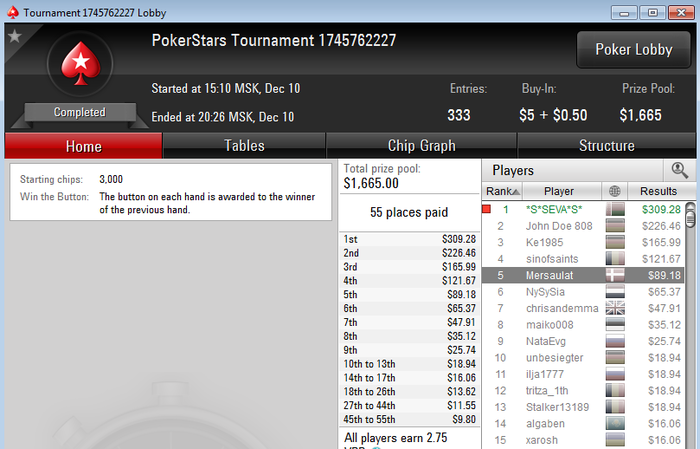The width and height of the screenshot is (700, 449).
Task: Open the player search magnifier
Action: (679, 170)
